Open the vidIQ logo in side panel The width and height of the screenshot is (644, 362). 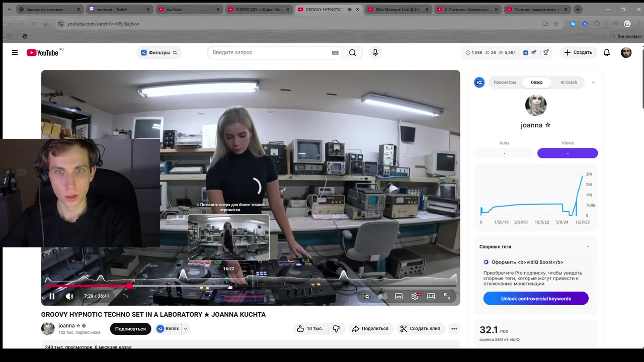(x=479, y=82)
